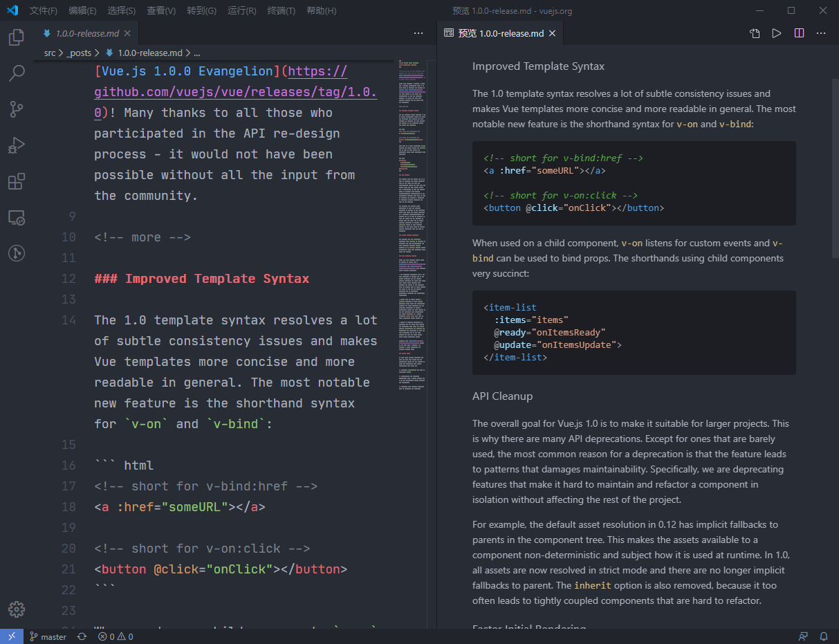
Task: Open the Search view in the activity bar
Action: coord(17,73)
